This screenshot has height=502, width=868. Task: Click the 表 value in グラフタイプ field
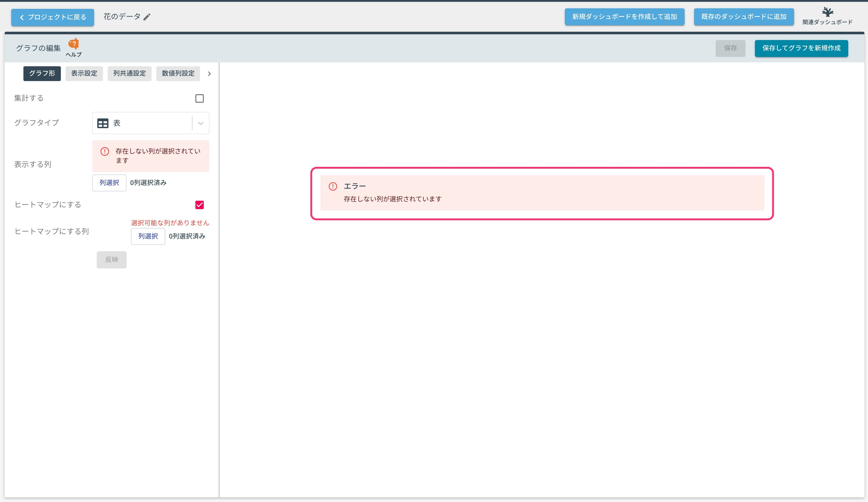click(117, 123)
